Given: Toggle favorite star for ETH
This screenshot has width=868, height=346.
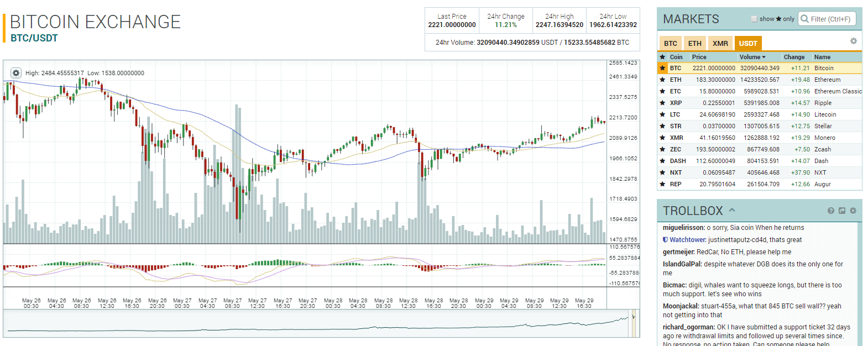Looking at the screenshot, I should click(662, 80).
